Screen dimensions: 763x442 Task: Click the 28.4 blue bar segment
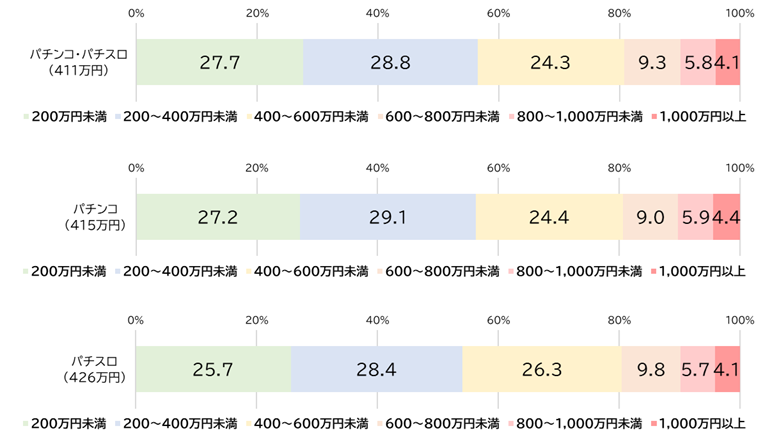click(376, 370)
